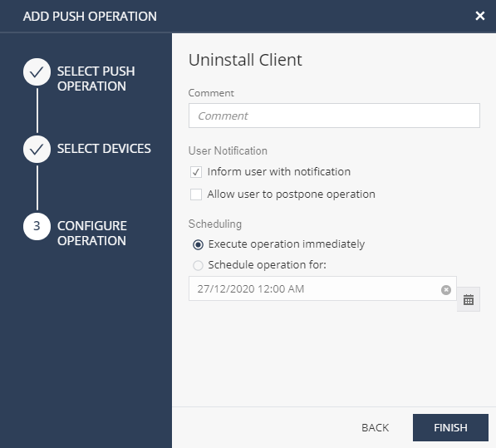Choose the Schedule operation for radio button
Viewport: 496px width, 448px height.
198,265
